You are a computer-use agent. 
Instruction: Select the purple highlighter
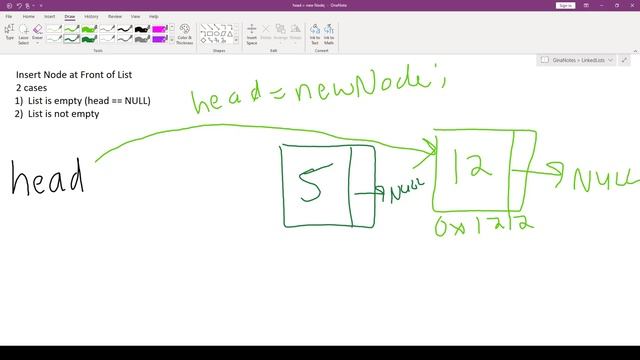coord(160,39)
